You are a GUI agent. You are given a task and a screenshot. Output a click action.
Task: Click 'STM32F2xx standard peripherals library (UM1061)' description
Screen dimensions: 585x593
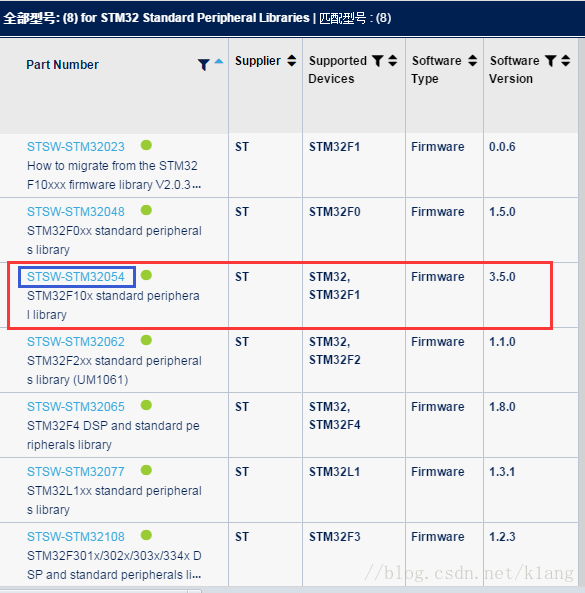point(114,370)
